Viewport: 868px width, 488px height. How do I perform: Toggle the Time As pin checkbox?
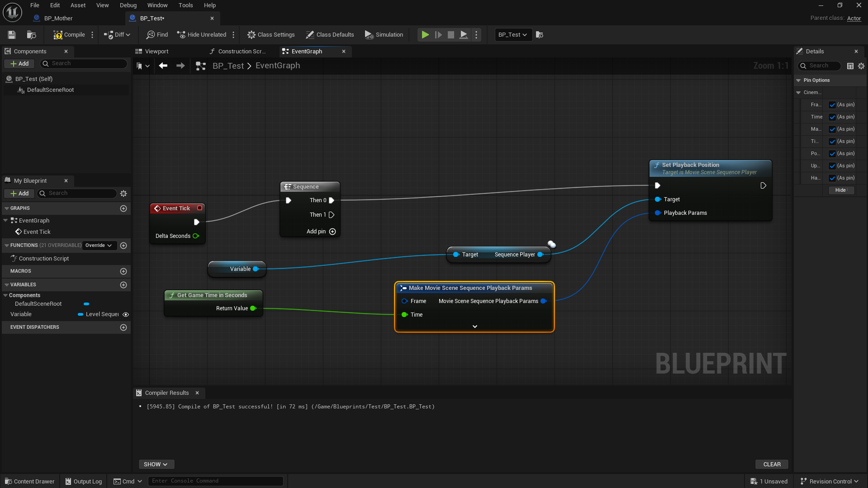coord(832,117)
